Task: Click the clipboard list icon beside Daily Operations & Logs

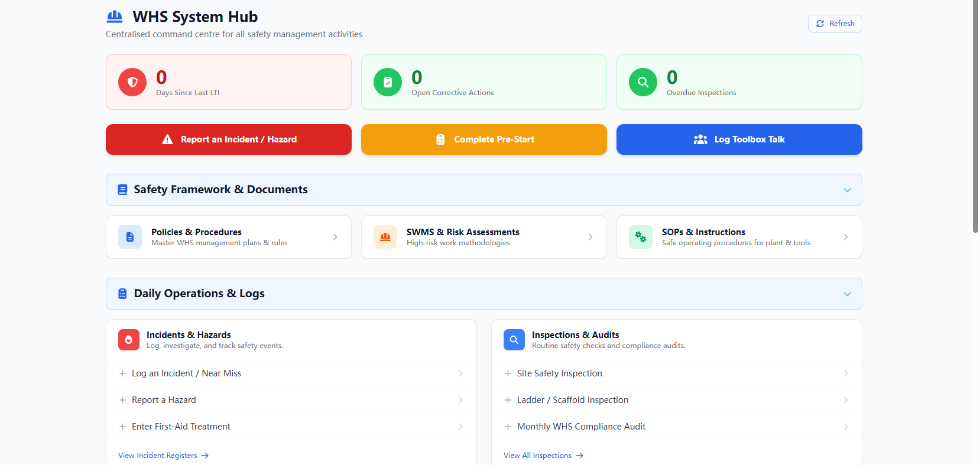Action: pyautogui.click(x=122, y=294)
